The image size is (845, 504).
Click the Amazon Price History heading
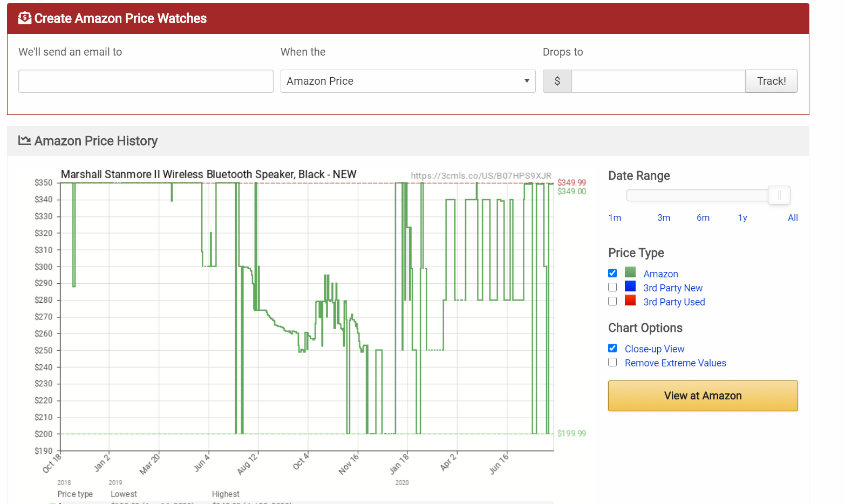pos(96,141)
